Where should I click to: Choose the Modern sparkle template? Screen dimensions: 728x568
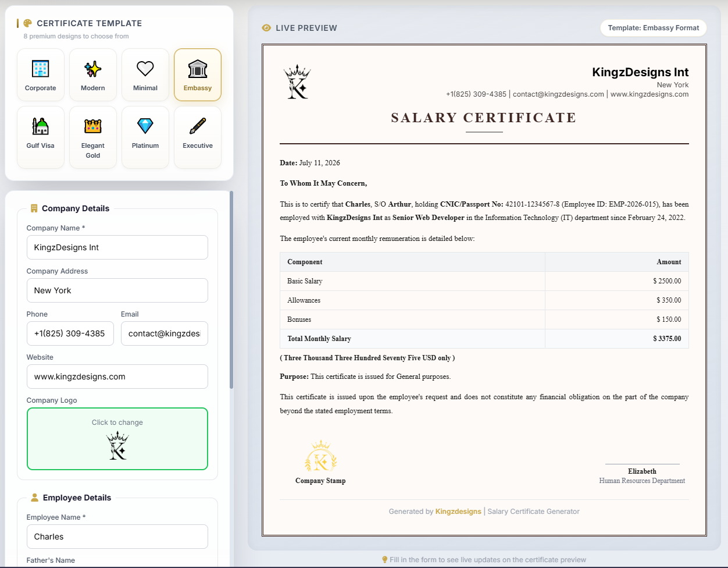pyautogui.click(x=93, y=74)
